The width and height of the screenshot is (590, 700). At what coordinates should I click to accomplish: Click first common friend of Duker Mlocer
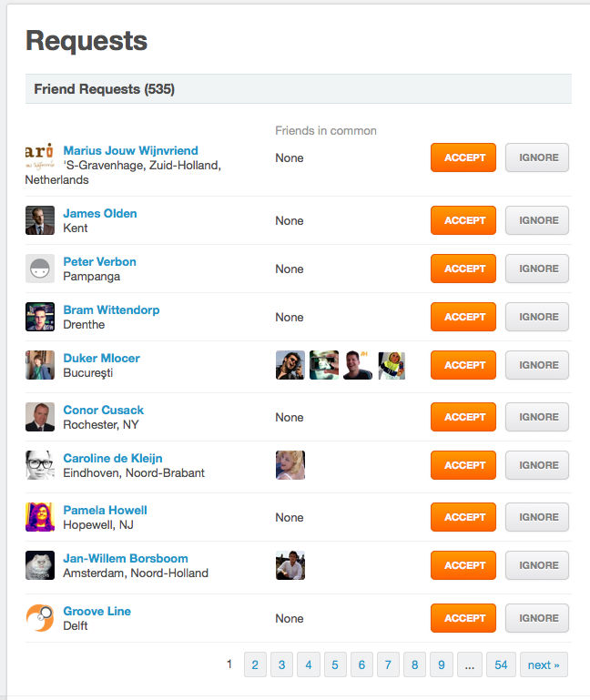290,365
